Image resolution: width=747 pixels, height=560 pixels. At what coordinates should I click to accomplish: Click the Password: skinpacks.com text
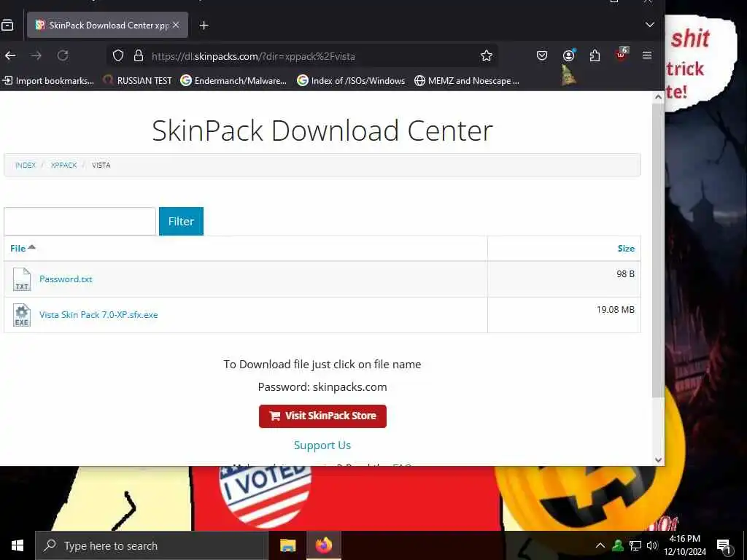click(x=322, y=386)
